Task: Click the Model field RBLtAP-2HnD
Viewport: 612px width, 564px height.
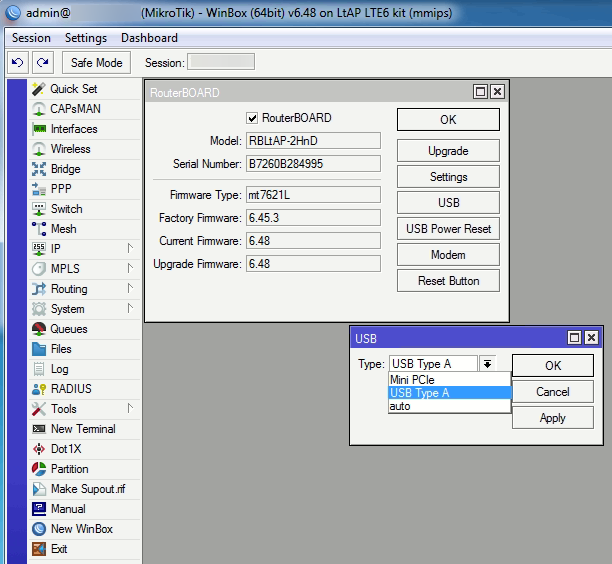Action: 313,141
